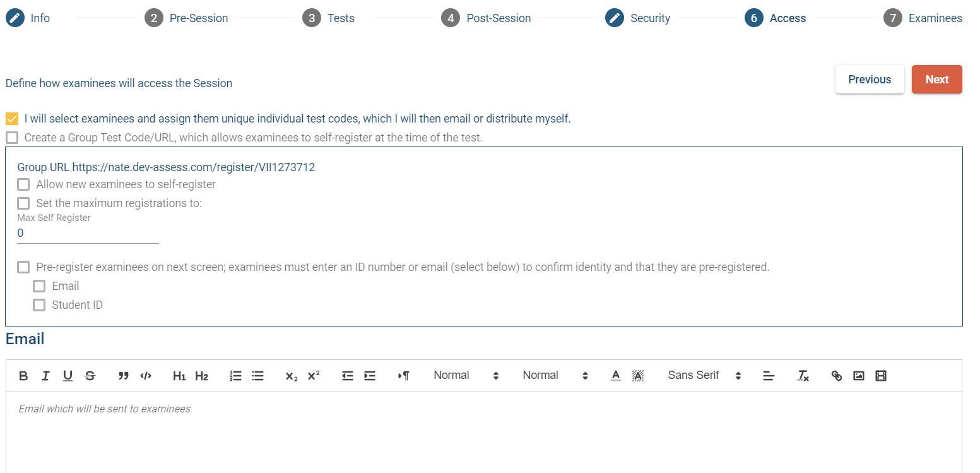Insert an image into the email
Screen dimensions: 980x473
tap(859, 376)
